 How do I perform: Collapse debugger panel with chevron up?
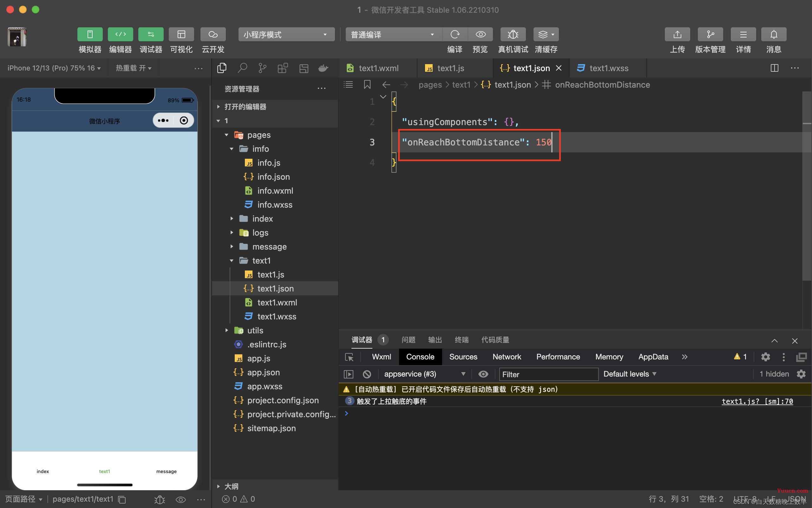pos(775,341)
